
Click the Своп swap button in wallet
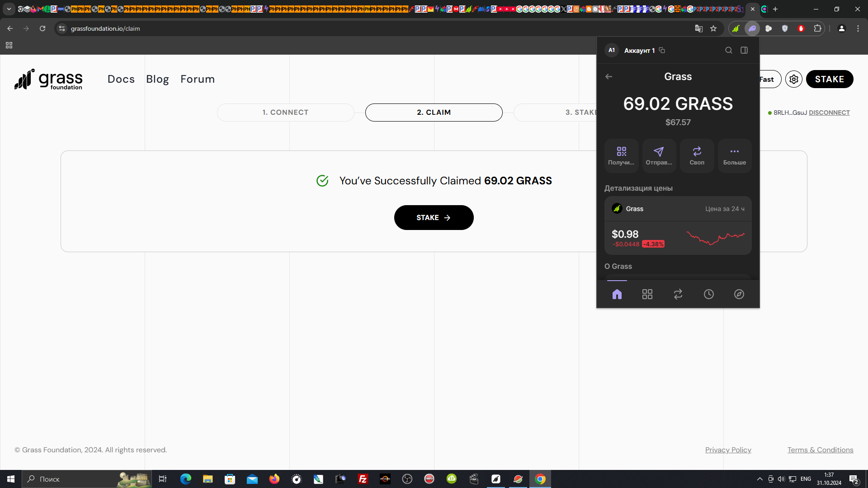coord(697,155)
